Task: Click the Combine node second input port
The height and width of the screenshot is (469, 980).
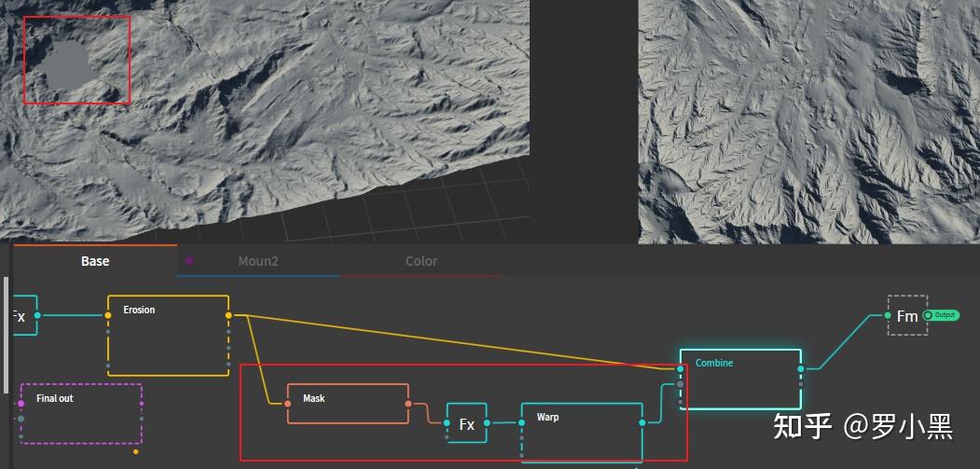Action: 680,385
